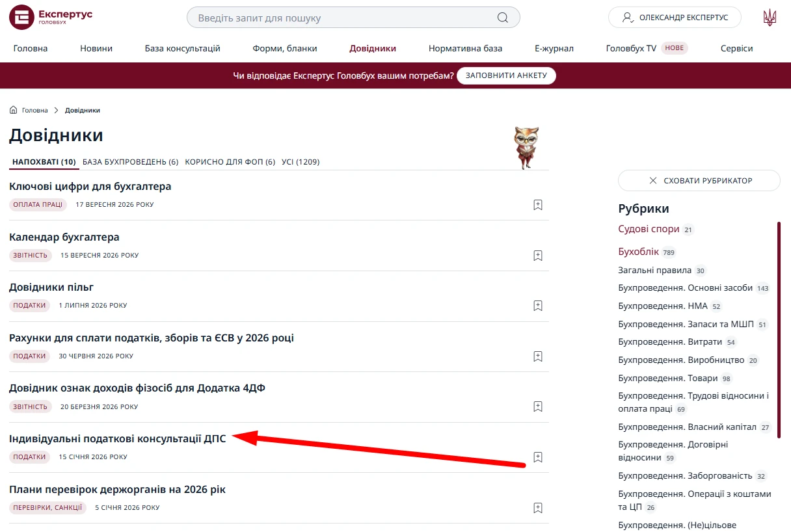Bookmark 'Календар бухгалтера' entry

pyautogui.click(x=537, y=256)
